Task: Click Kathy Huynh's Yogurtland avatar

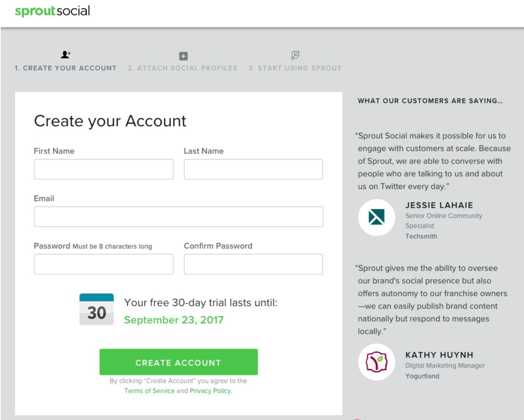Action: (376, 362)
